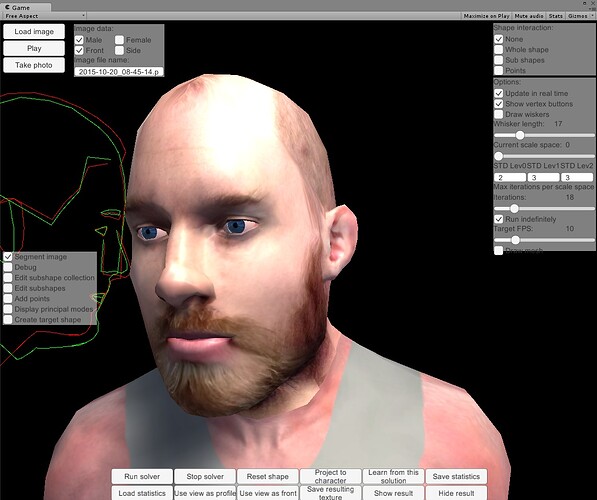Toggle the Stats overlay
The height and width of the screenshot is (500, 597).
[555, 16]
